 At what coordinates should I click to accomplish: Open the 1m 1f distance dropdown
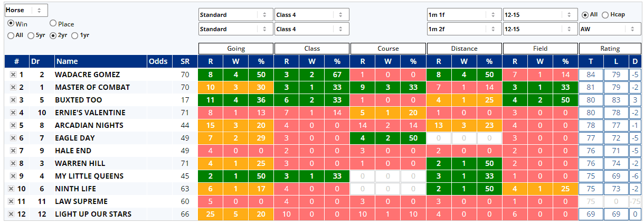coord(463,15)
